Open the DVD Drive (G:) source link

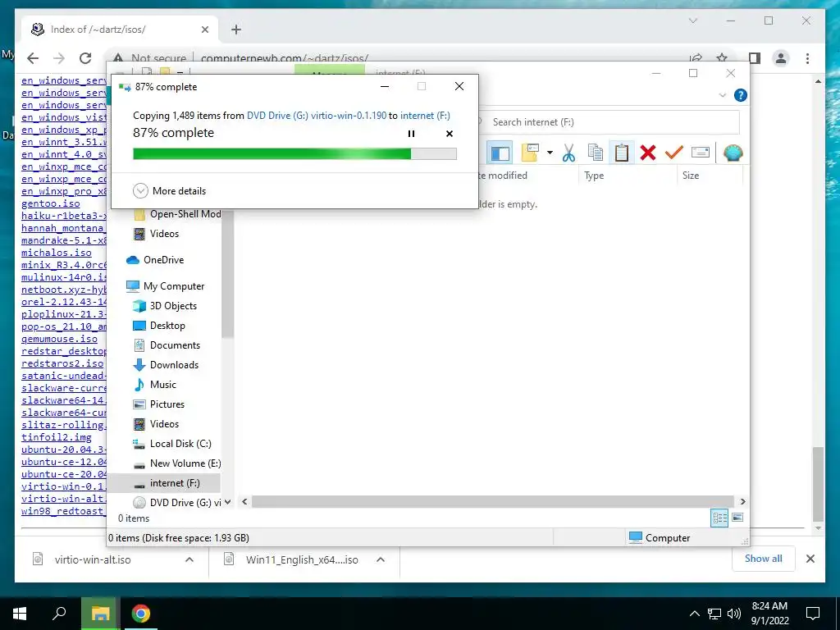click(316, 115)
